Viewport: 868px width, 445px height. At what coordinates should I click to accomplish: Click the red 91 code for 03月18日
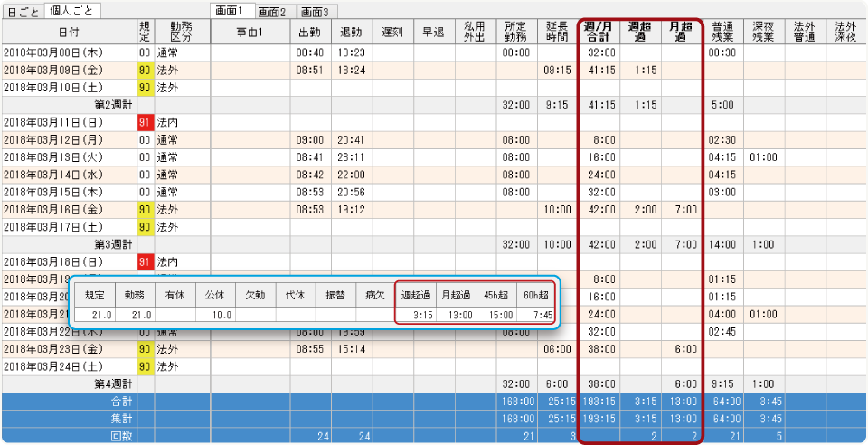(x=145, y=261)
